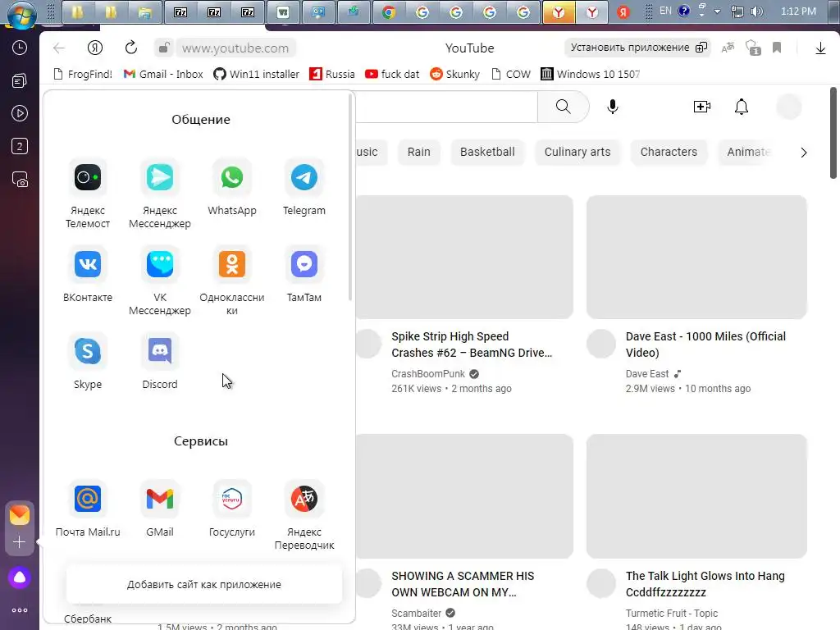Open VK Мессенджер app icon
The width and height of the screenshot is (840, 630).
160,264
